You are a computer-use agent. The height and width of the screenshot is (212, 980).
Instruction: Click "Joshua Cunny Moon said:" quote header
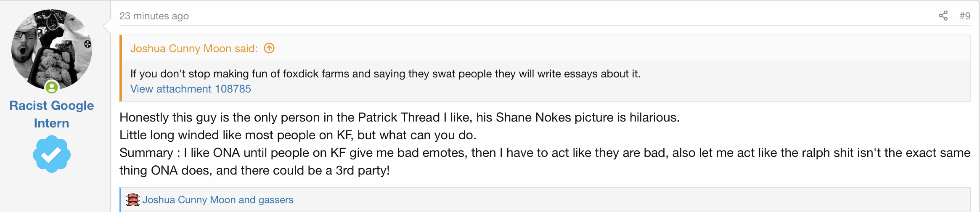click(194, 48)
